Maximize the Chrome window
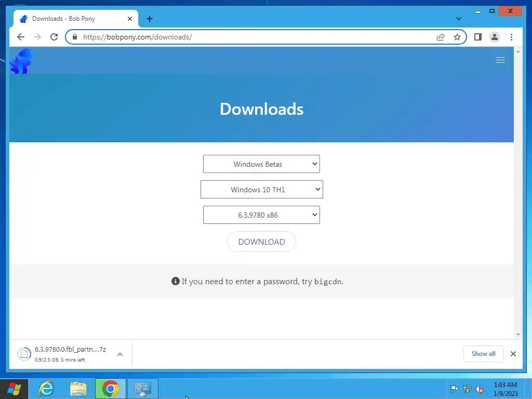 (491, 11)
